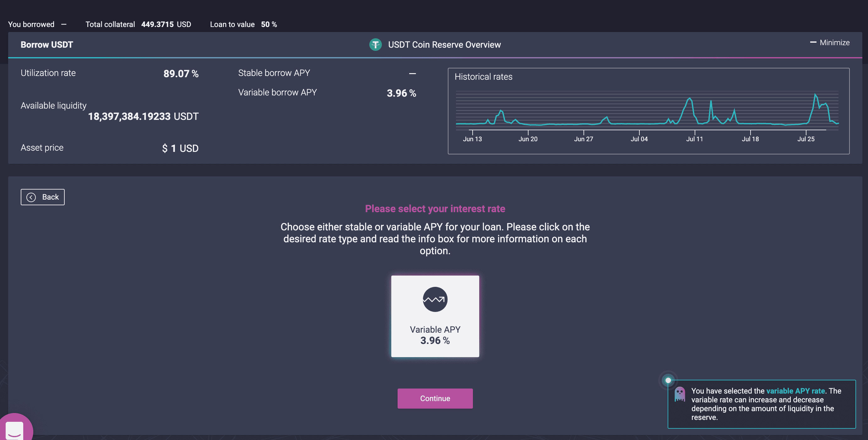Click the Jun 20 axis label
The height and width of the screenshot is (440, 868).
coord(528,139)
